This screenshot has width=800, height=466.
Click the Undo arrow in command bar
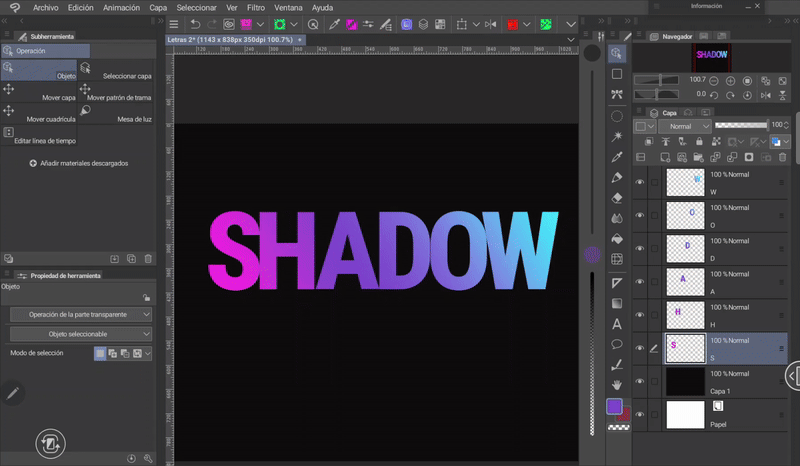pos(195,23)
